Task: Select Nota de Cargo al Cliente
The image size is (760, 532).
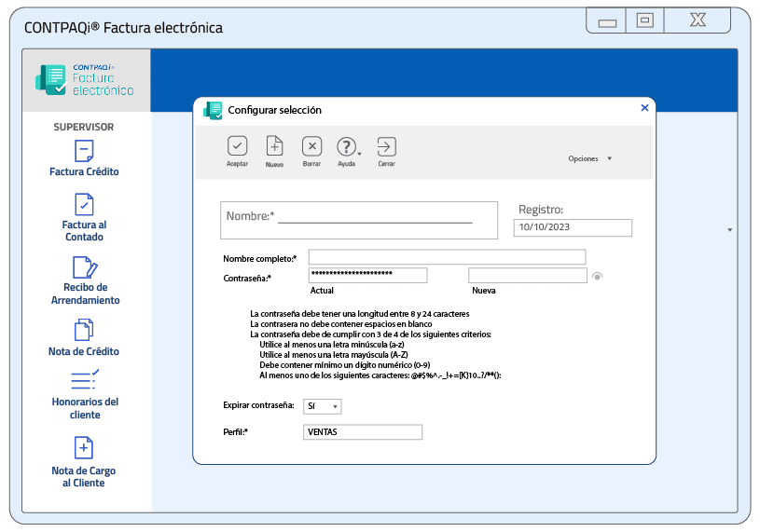Action: click(83, 462)
